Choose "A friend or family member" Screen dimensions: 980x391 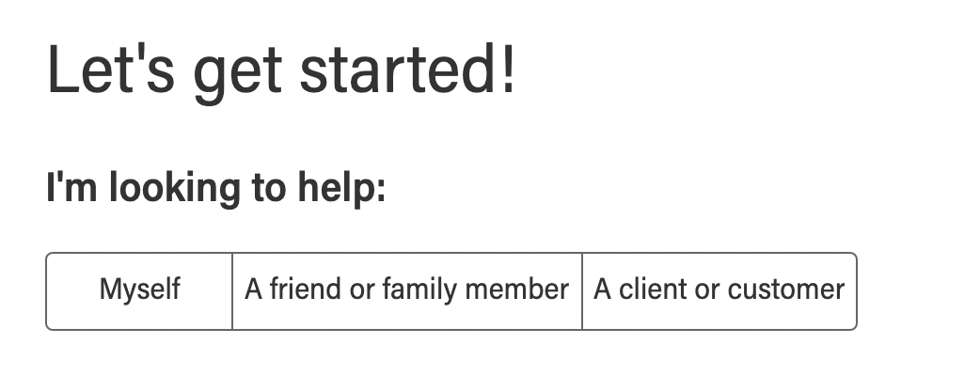point(406,290)
